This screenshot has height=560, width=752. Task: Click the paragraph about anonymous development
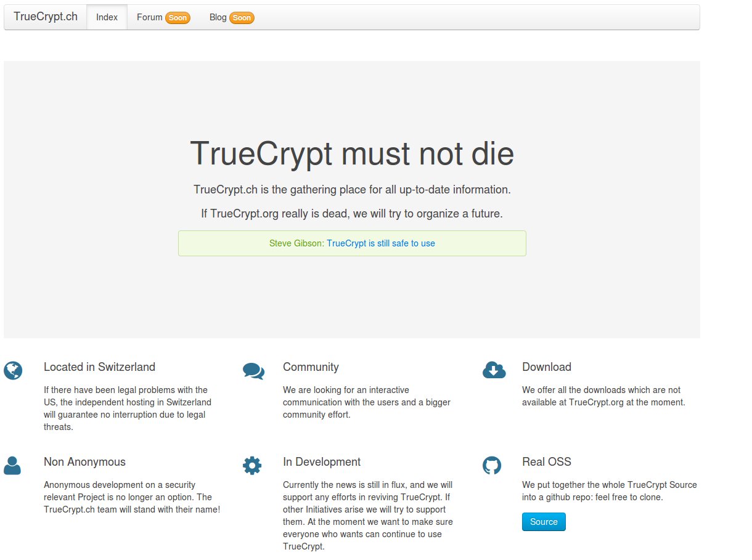[x=132, y=497]
